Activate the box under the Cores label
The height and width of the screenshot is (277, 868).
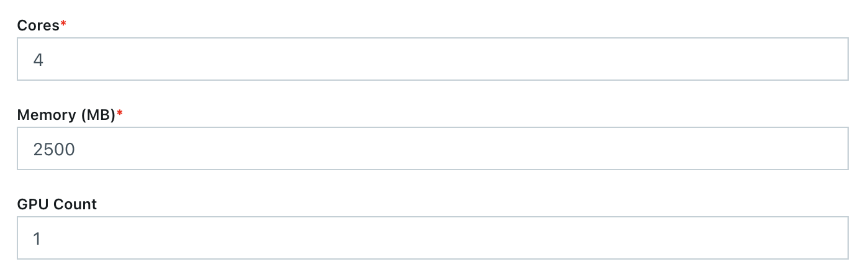click(x=432, y=60)
